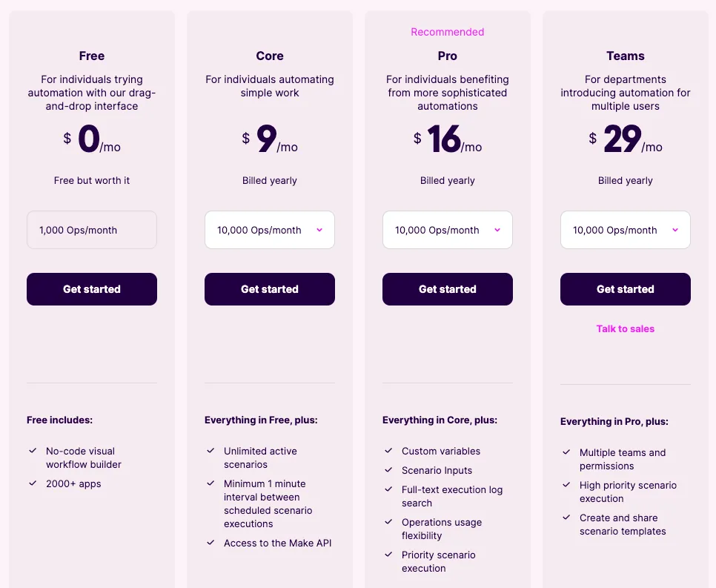
Task: Choose Get started on the Pro plan
Action: pos(448,289)
